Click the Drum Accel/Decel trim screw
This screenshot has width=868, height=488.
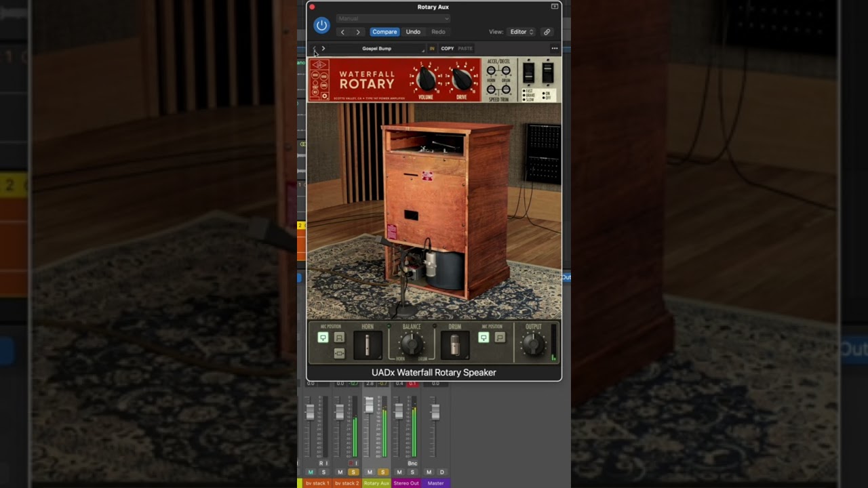506,70
